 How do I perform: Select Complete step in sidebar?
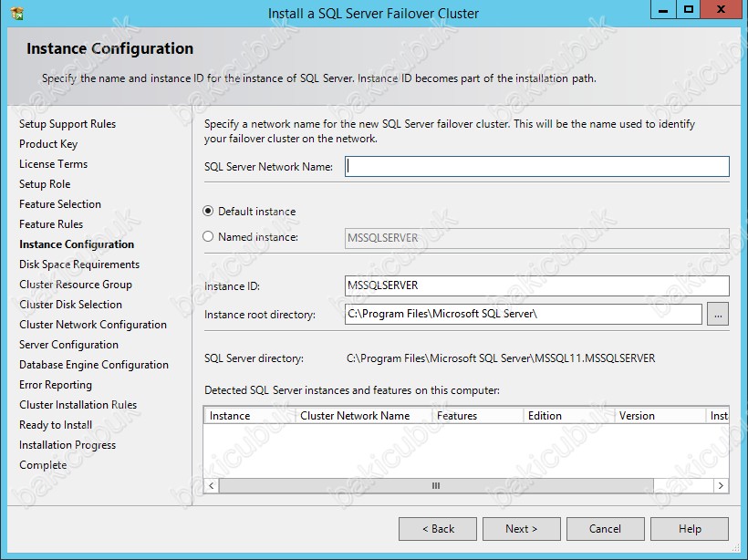click(43, 464)
